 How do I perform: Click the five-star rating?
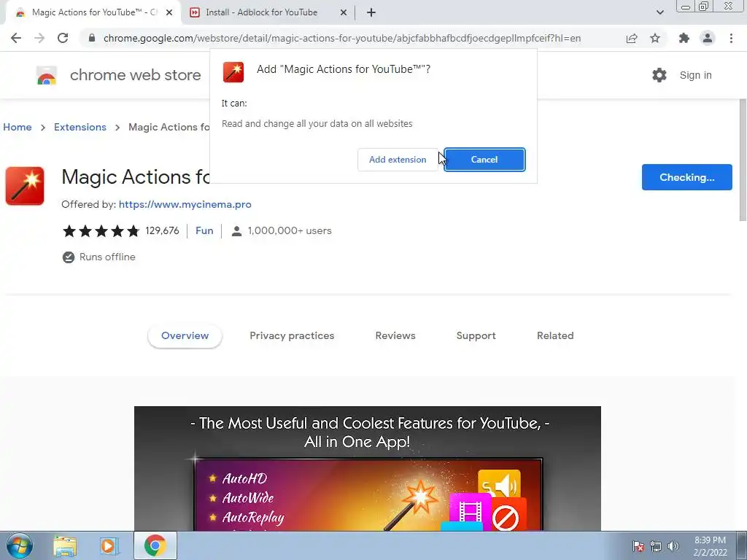(x=101, y=231)
